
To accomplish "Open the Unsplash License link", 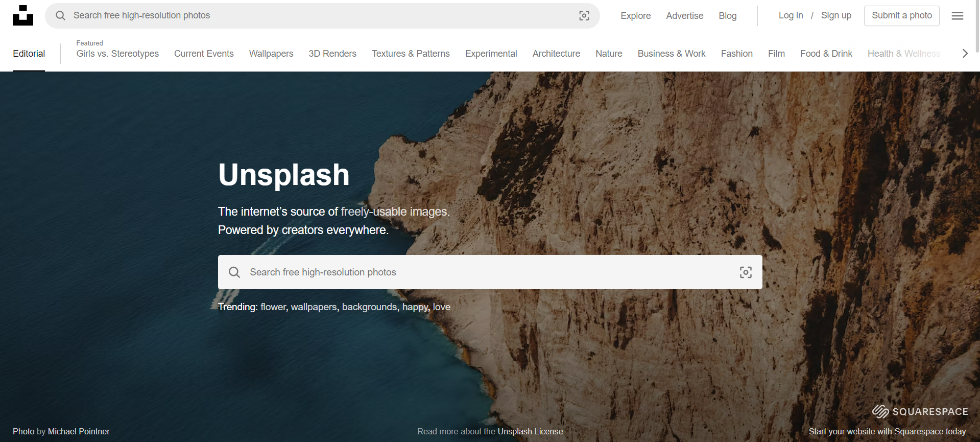I will click(x=530, y=431).
